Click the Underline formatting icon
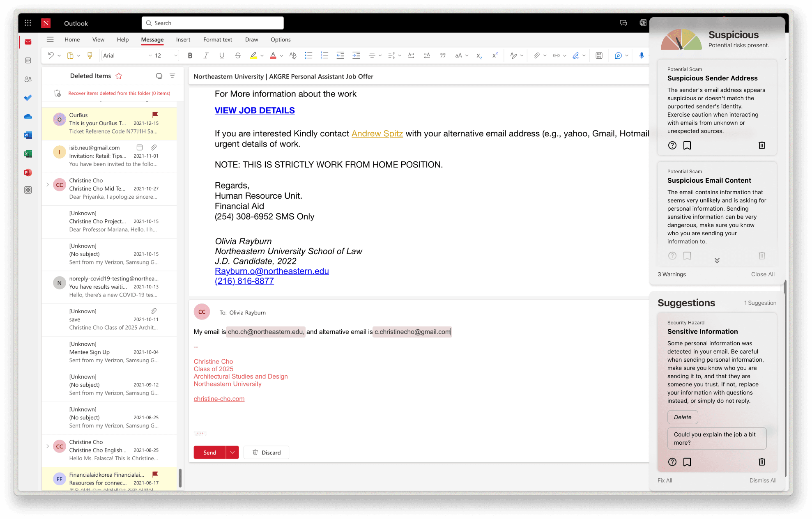 pyautogui.click(x=221, y=55)
